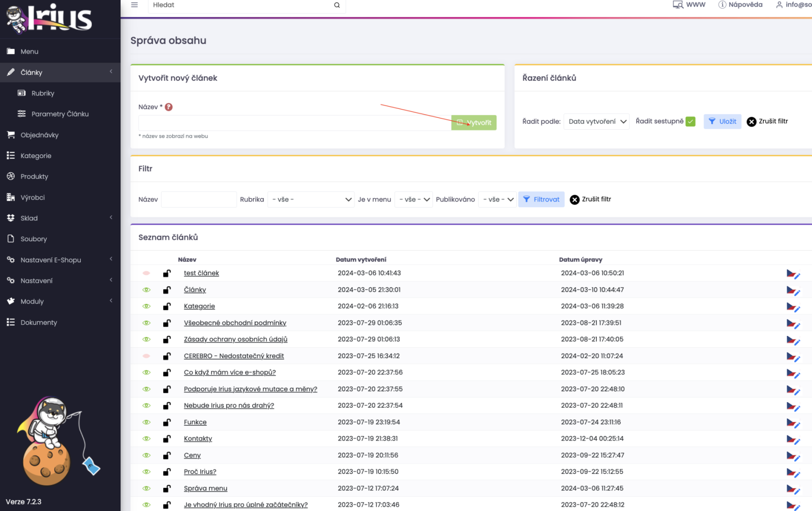Toggle visibility of Kontakty article

tap(146, 439)
